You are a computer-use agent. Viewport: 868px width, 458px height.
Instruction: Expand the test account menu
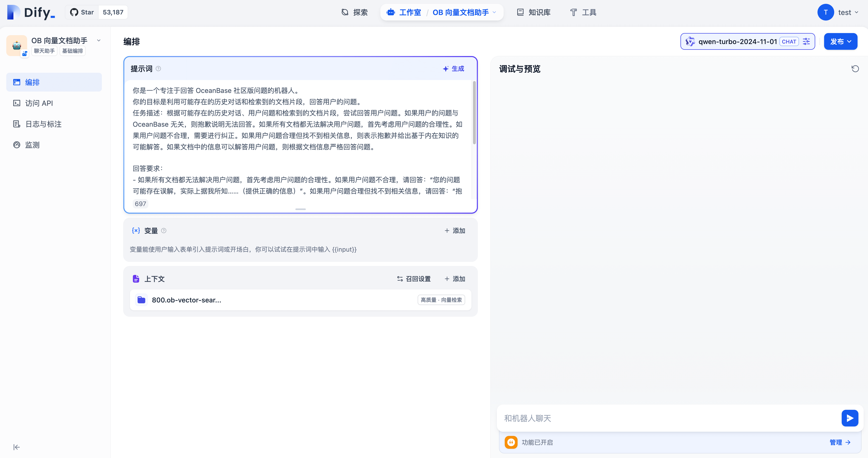click(x=848, y=13)
